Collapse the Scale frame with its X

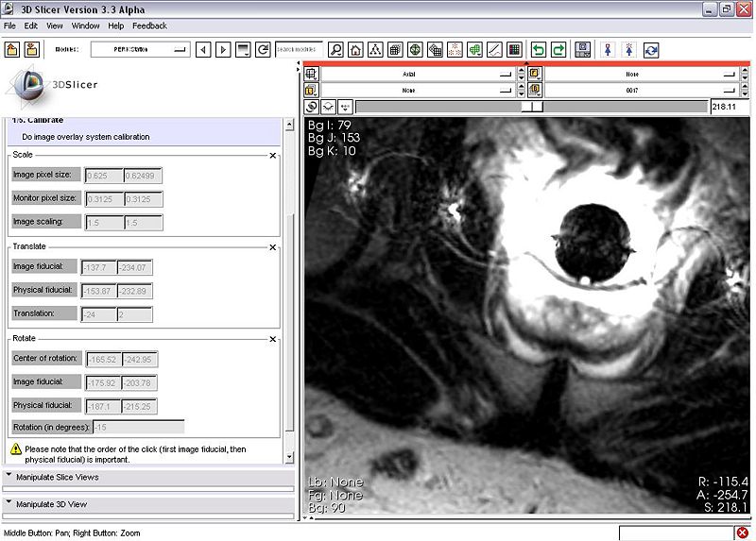point(273,155)
